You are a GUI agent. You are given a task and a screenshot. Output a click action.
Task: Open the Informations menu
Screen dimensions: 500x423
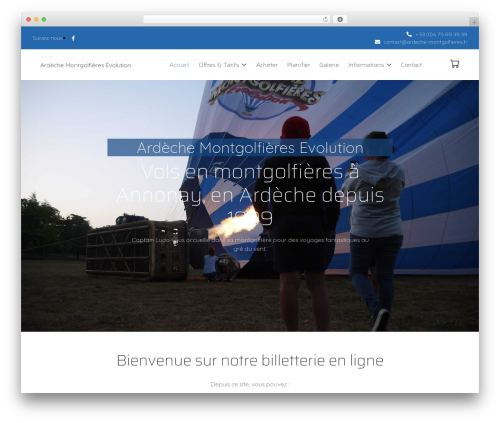[x=366, y=65]
